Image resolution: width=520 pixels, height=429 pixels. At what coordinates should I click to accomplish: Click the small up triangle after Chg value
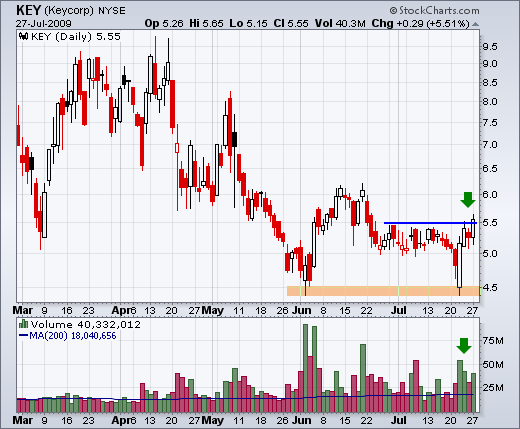pyautogui.click(x=476, y=24)
